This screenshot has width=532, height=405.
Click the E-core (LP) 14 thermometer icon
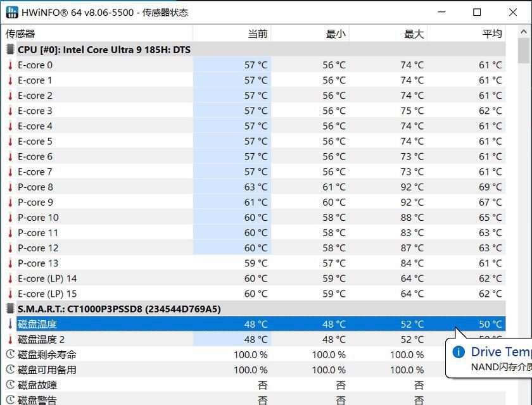10,278
